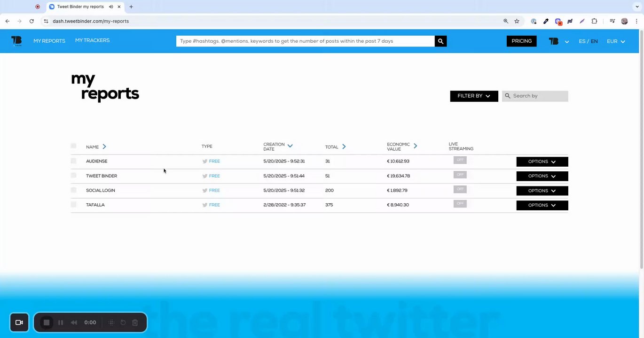Viewport: 644px width, 338px height.
Task: Toggle live streaming for TAFALLA
Action: coord(460,204)
